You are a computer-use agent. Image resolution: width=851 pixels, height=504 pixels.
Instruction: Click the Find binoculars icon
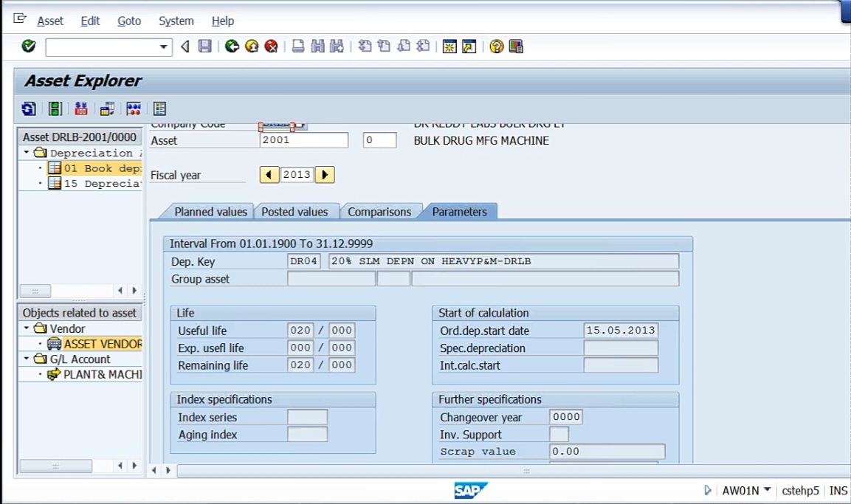317,46
